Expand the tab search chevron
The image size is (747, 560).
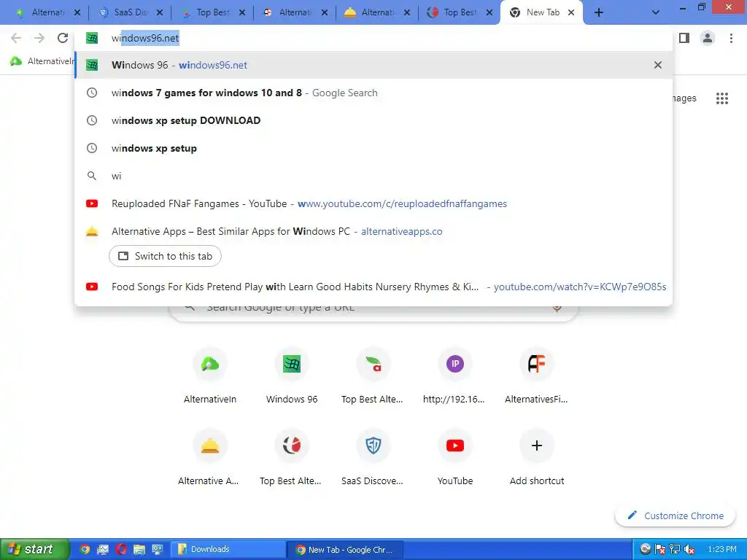point(656,12)
